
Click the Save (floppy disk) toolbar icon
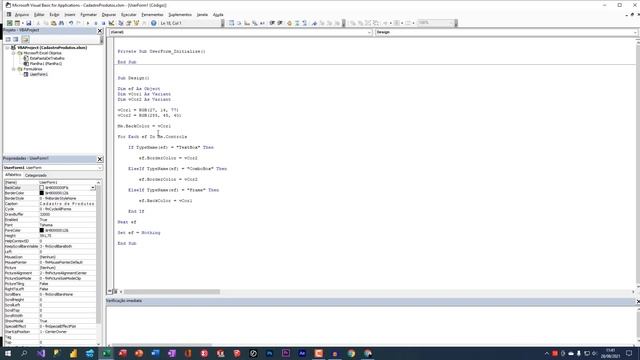coord(29,23)
